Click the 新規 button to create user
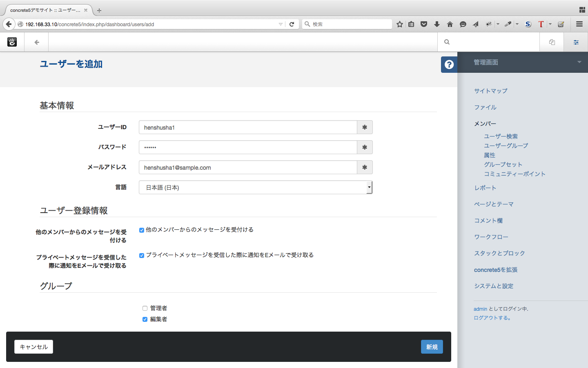The width and height of the screenshot is (588, 368). coord(432,346)
